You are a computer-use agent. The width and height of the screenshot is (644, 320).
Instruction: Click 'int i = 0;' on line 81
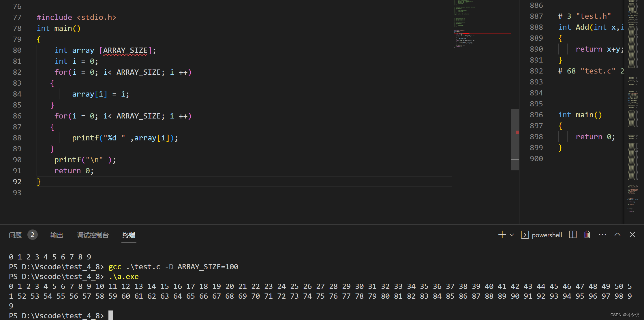pos(76,61)
